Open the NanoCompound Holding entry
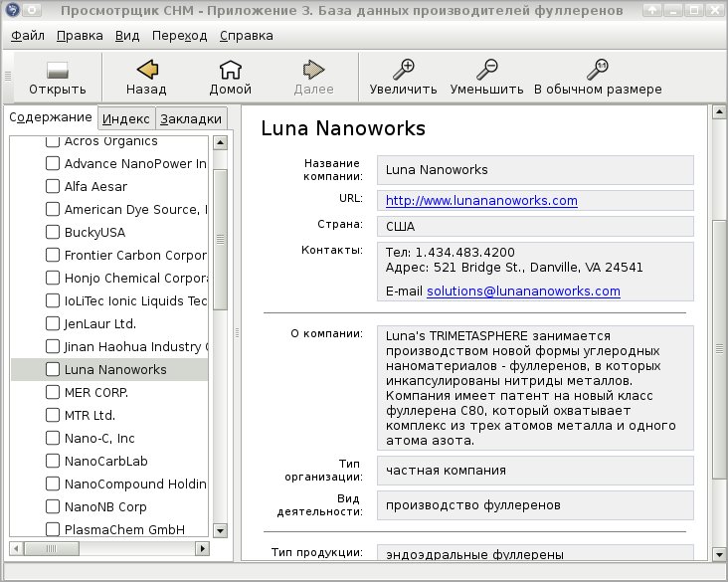 point(135,484)
